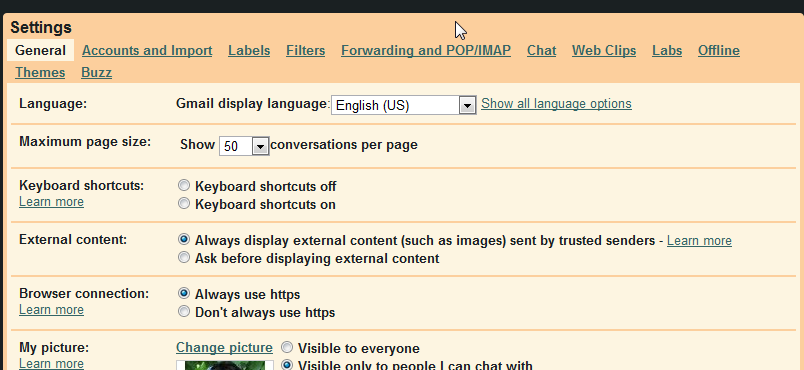
Task: Open the Offline settings tab
Action: (719, 51)
